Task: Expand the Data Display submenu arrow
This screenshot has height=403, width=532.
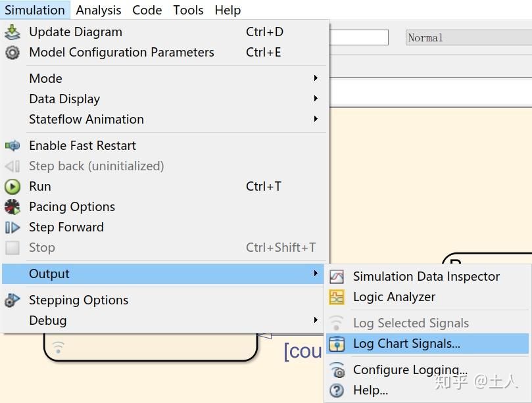Action: pos(316,99)
